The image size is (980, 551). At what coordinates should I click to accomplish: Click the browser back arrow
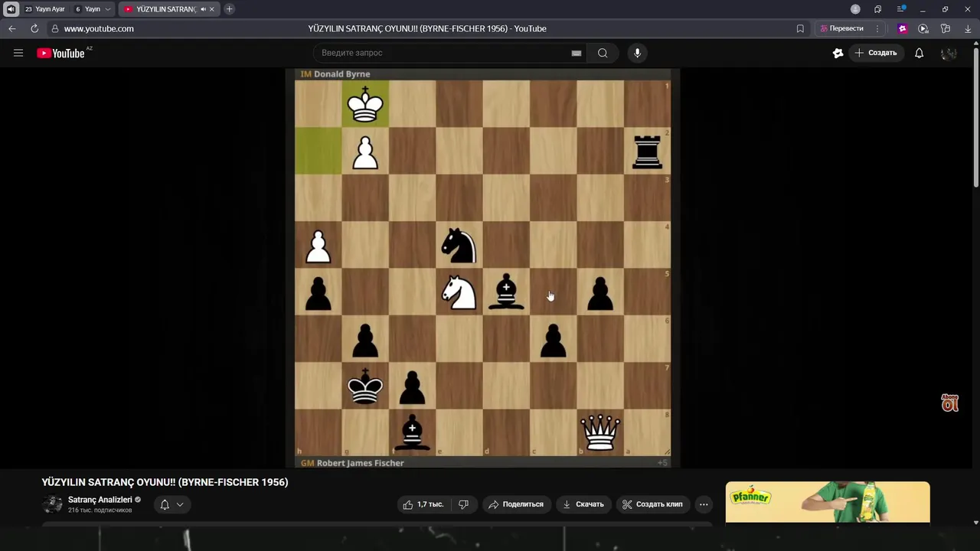pyautogui.click(x=11, y=28)
